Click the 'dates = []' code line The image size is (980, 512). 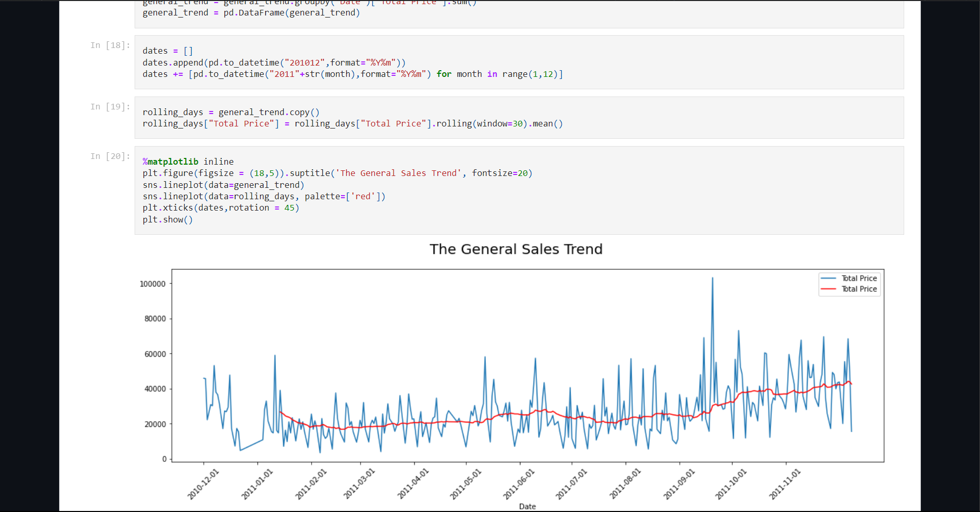coord(168,51)
